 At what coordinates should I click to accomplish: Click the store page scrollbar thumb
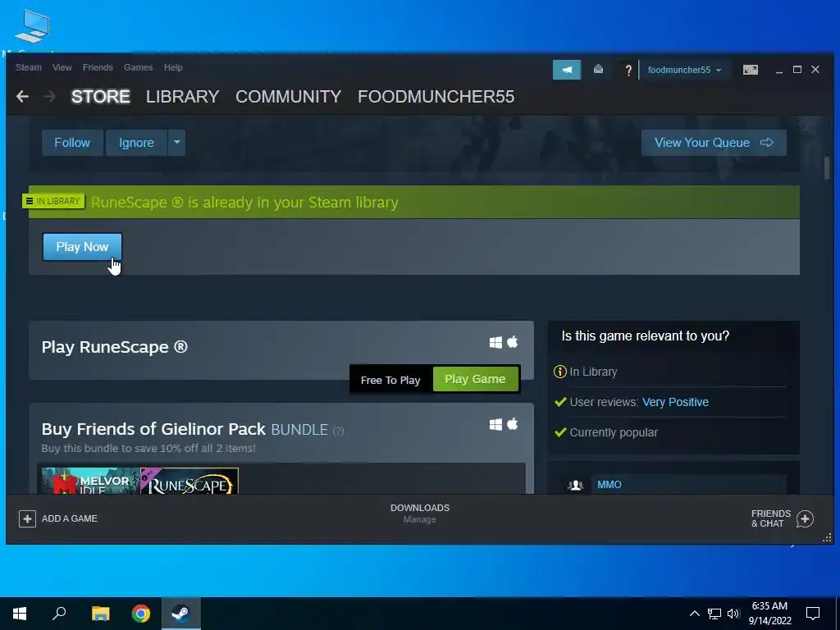point(827,169)
